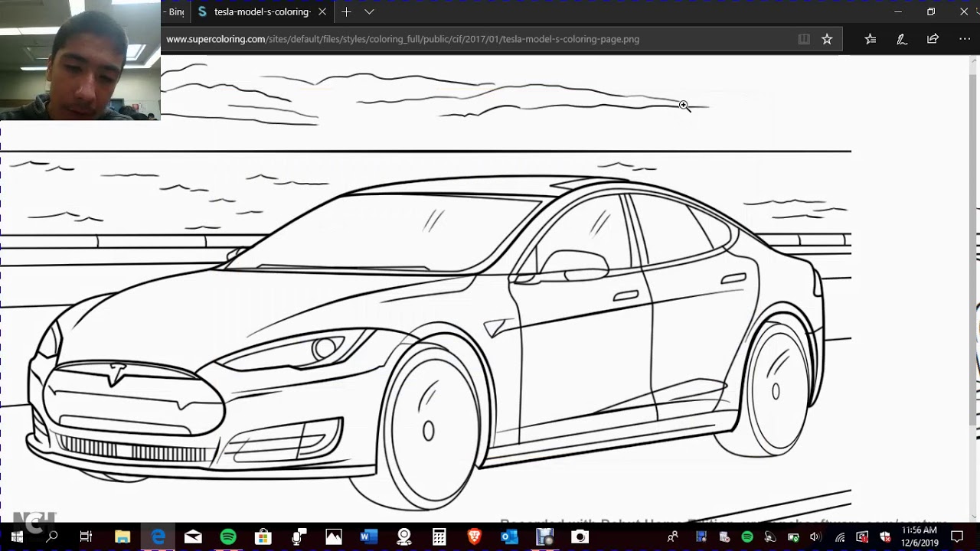Click the taskbar clock showing 11:56 AM
Image resolution: width=980 pixels, height=551 pixels.
pyautogui.click(x=920, y=536)
